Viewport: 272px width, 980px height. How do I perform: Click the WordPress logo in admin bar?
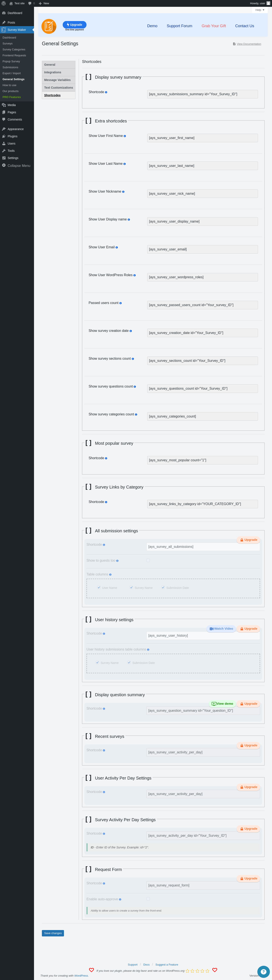(x=4, y=3)
